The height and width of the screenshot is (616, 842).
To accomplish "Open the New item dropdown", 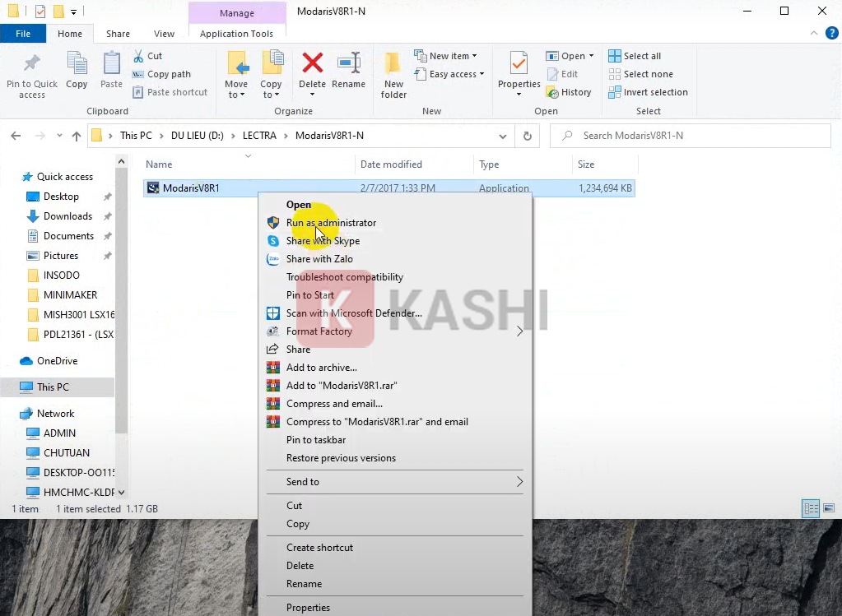I will [x=448, y=55].
